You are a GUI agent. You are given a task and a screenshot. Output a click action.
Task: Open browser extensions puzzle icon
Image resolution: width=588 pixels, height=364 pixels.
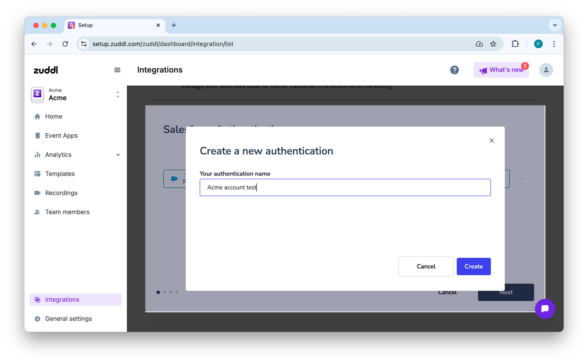coord(515,44)
